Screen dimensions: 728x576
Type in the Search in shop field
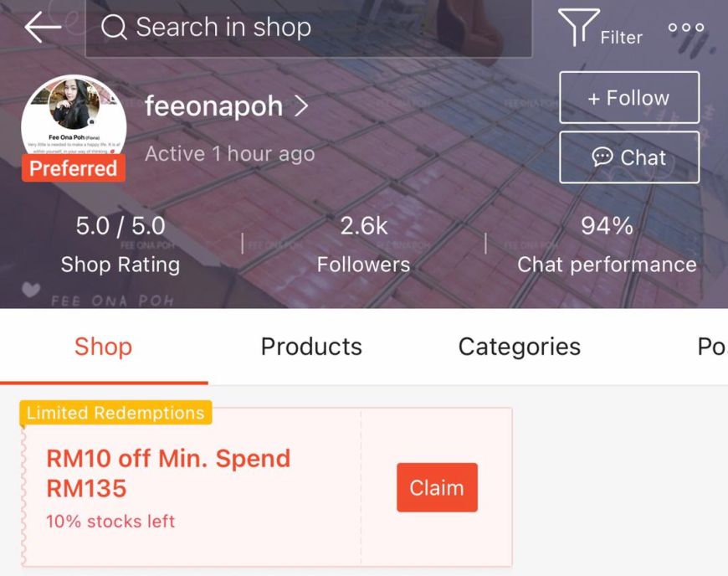point(318,28)
